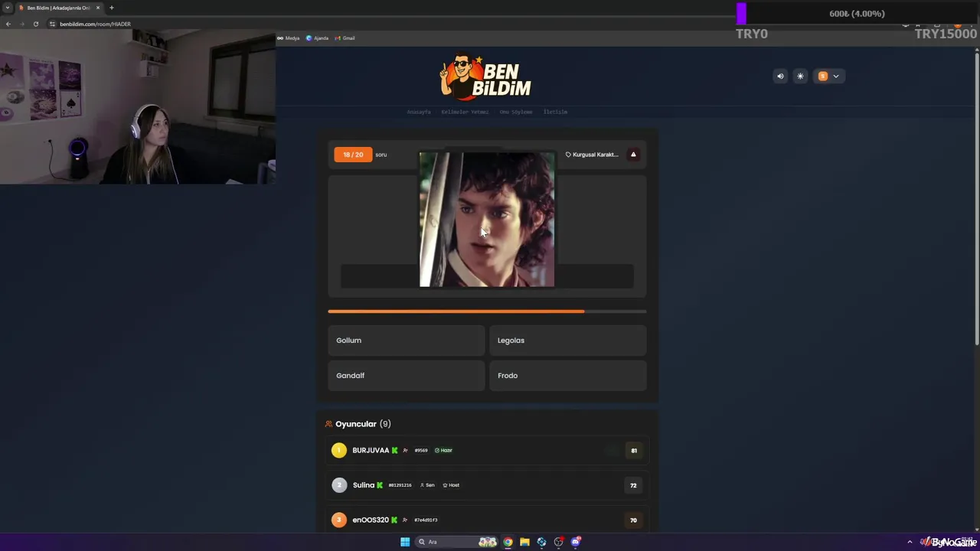Image resolution: width=980 pixels, height=551 pixels.
Task: Click enOOS320's Kick badge icon
Action: (x=394, y=520)
